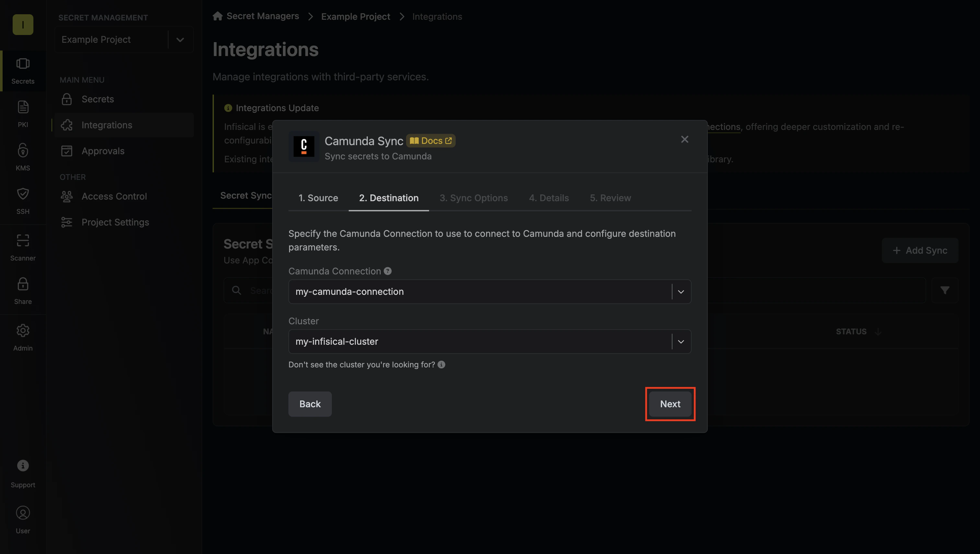The image size is (980, 554).
Task: Open the Share section icon
Action: [23, 283]
